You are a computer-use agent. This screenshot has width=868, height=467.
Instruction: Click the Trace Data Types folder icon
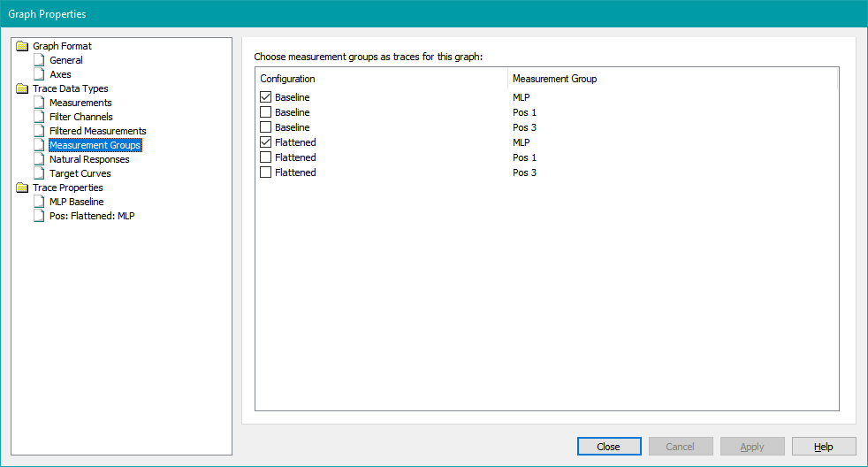point(22,88)
